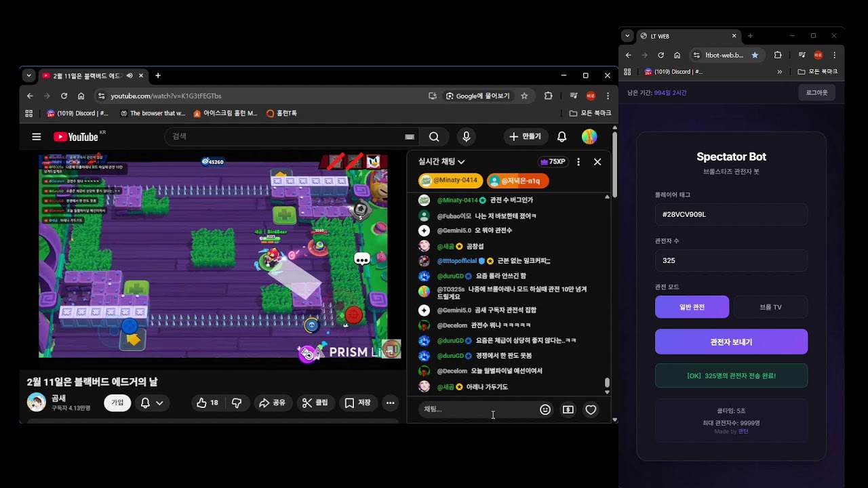868x488 pixels.
Task: Select 일반 관전 spectate mode
Action: click(x=692, y=307)
